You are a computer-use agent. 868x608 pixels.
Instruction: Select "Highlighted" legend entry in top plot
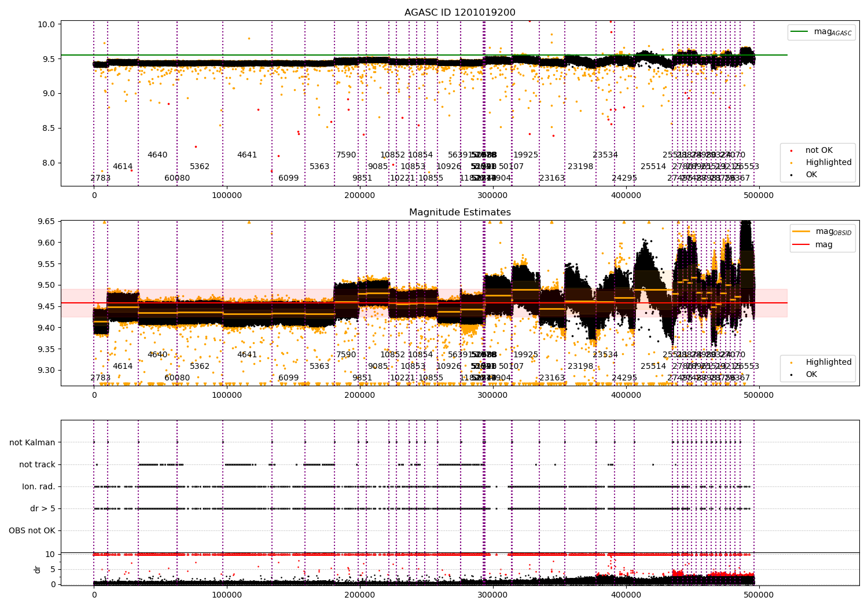(829, 163)
